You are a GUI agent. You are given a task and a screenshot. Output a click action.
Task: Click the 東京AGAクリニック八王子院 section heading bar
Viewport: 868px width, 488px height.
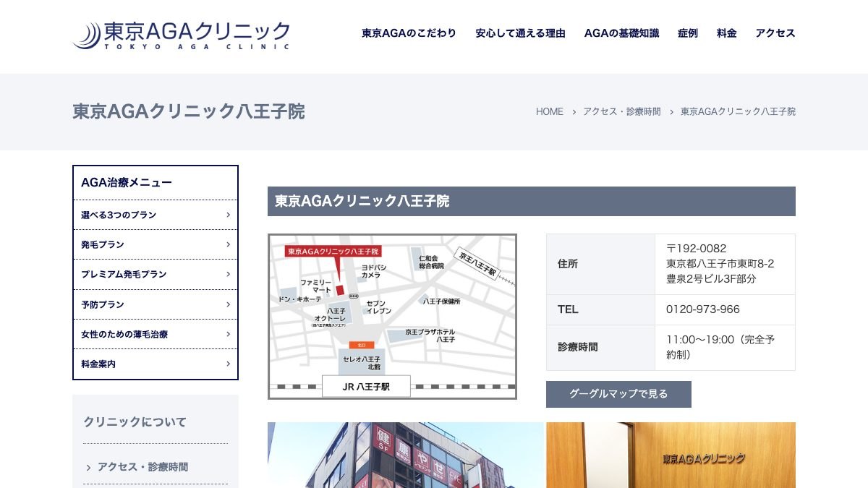pyautogui.click(x=532, y=201)
